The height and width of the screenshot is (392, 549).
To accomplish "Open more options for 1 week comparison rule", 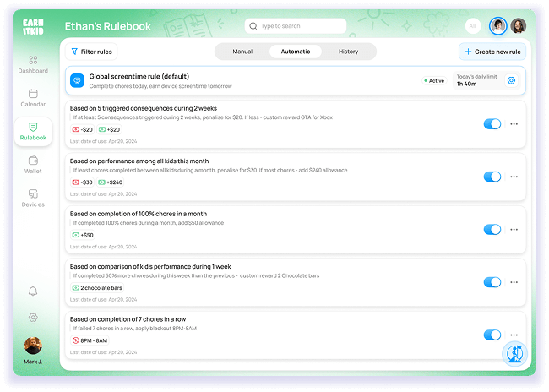I will (514, 282).
